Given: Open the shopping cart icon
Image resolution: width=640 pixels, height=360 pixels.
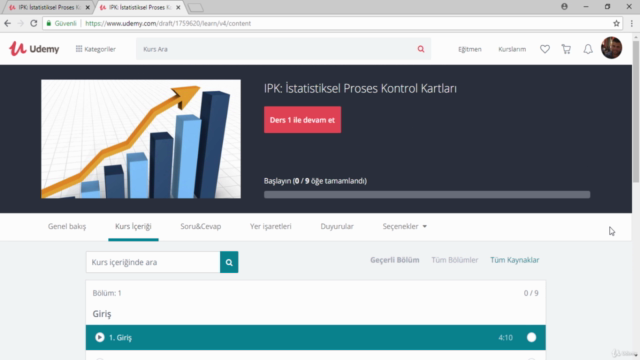Looking at the screenshot, I should pos(566,49).
